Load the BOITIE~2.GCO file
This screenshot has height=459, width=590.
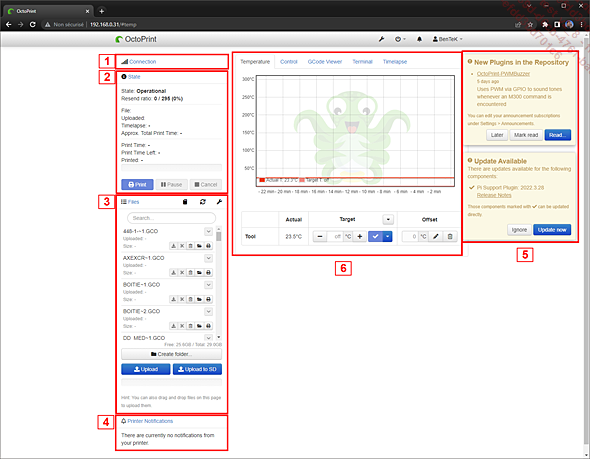tap(199, 326)
